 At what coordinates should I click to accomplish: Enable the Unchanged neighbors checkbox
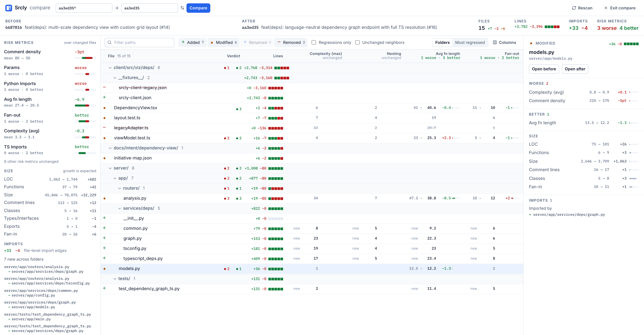click(x=357, y=42)
